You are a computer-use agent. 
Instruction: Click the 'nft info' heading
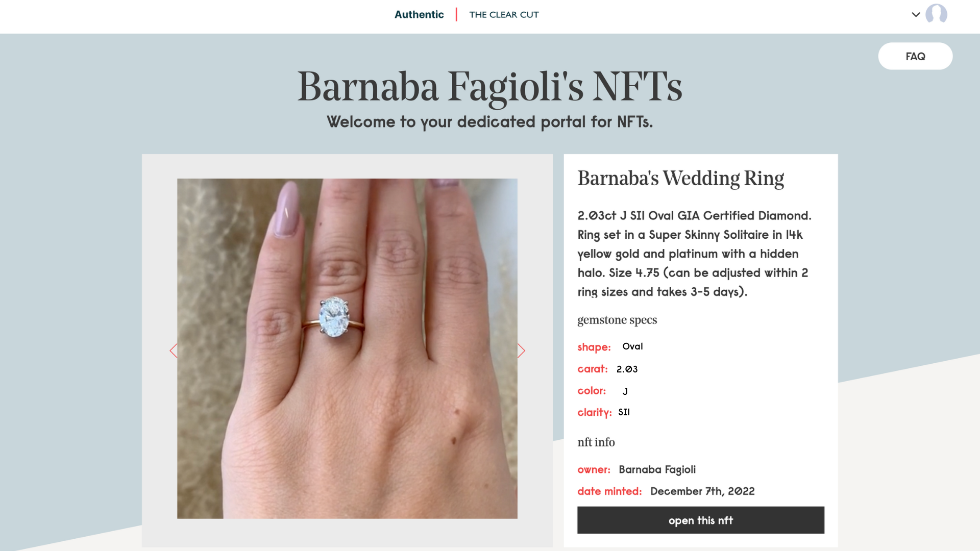pos(596,442)
